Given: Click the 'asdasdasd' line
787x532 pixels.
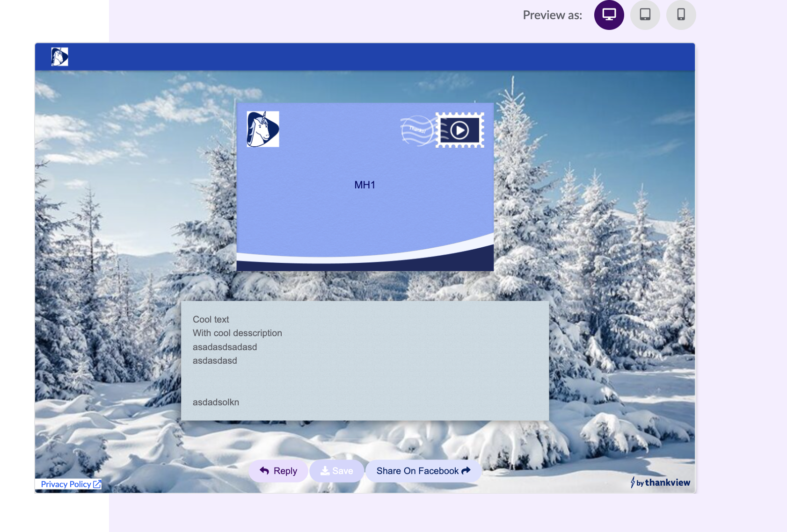Looking at the screenshot, I should click(215, 360).
